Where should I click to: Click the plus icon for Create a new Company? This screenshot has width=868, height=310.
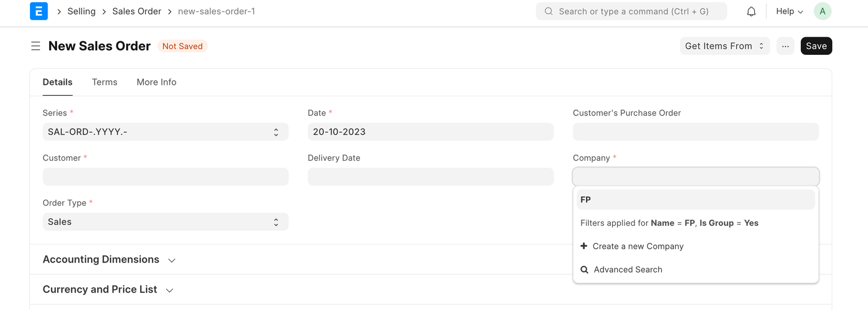point(584,246)
